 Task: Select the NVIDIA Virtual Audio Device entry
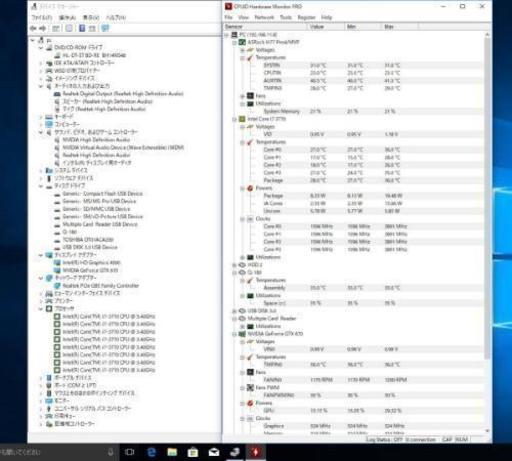point(123,147)
